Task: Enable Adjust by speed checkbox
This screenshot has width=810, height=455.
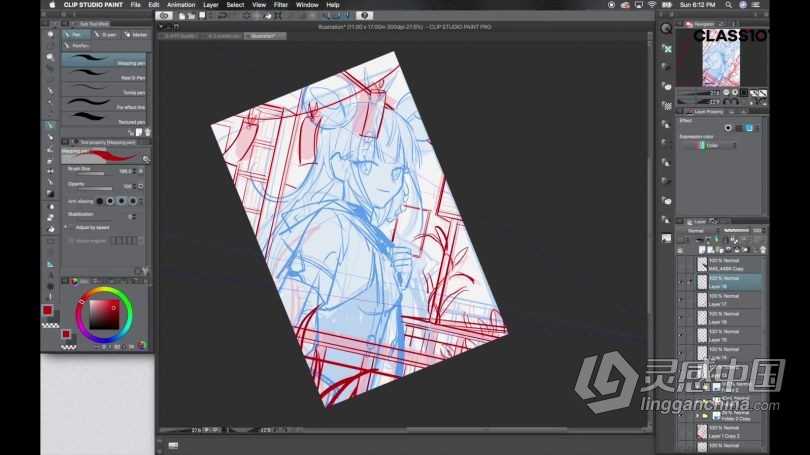Action: [x=71, y=227]
